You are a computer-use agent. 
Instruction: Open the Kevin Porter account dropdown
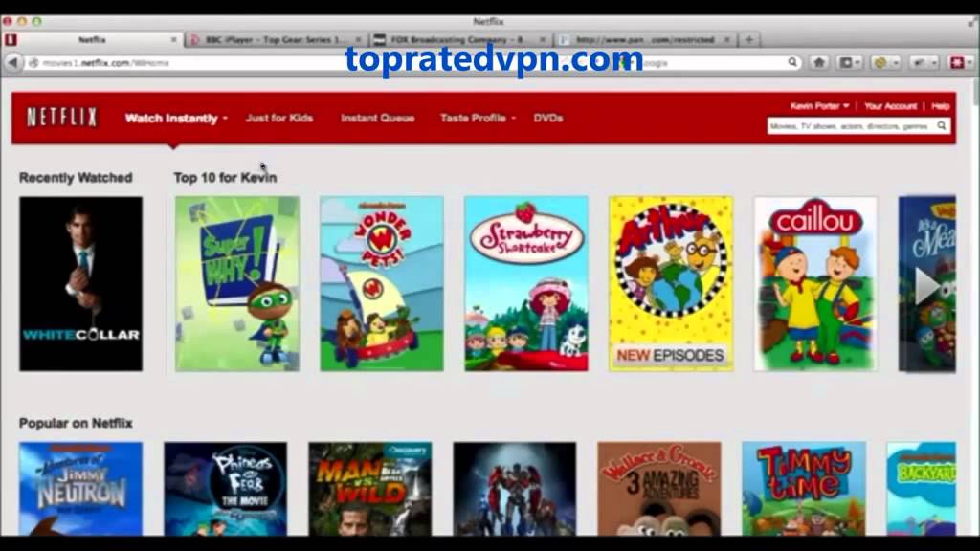(x=819, y=106)
